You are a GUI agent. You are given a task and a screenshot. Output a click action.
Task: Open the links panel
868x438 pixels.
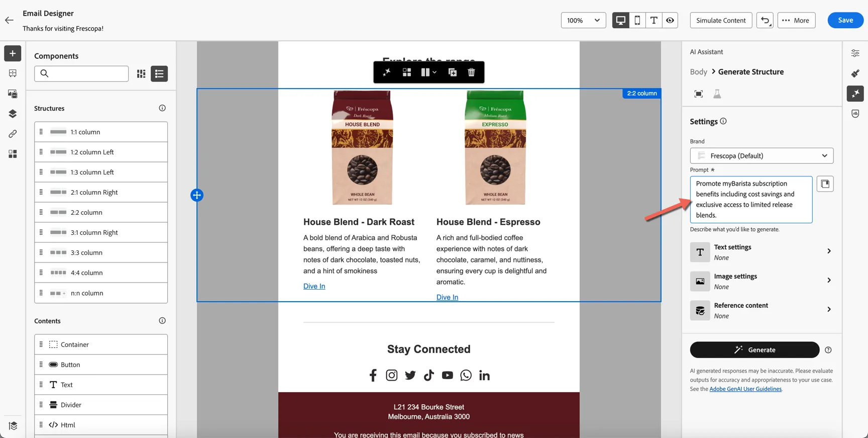(13, 134)
